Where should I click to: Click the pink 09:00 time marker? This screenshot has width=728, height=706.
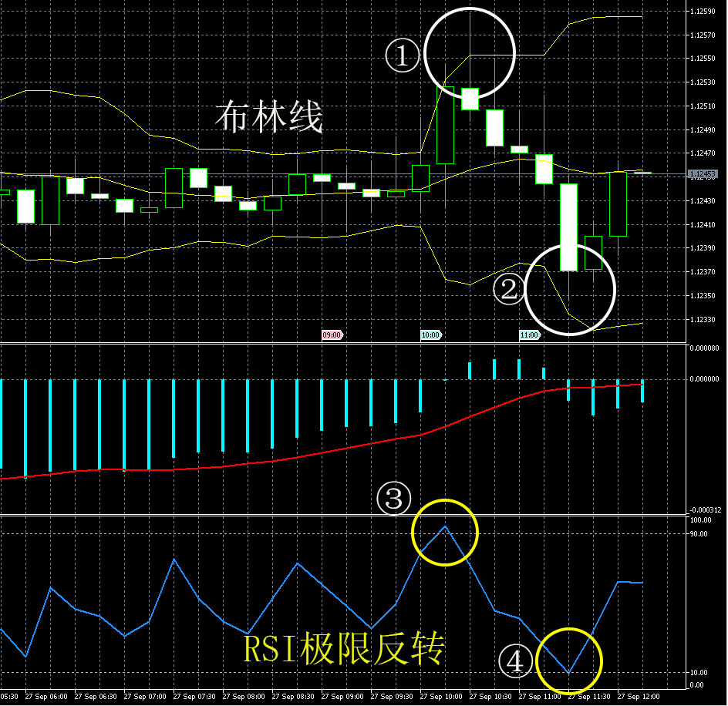coord(331,335)
